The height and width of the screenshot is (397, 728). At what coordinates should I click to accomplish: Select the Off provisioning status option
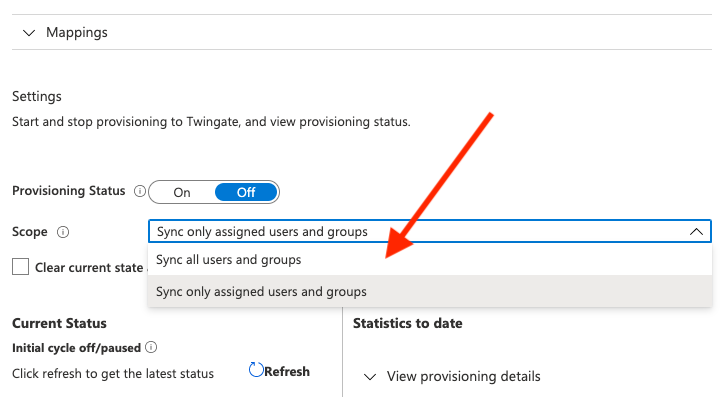tap(246, 192)
